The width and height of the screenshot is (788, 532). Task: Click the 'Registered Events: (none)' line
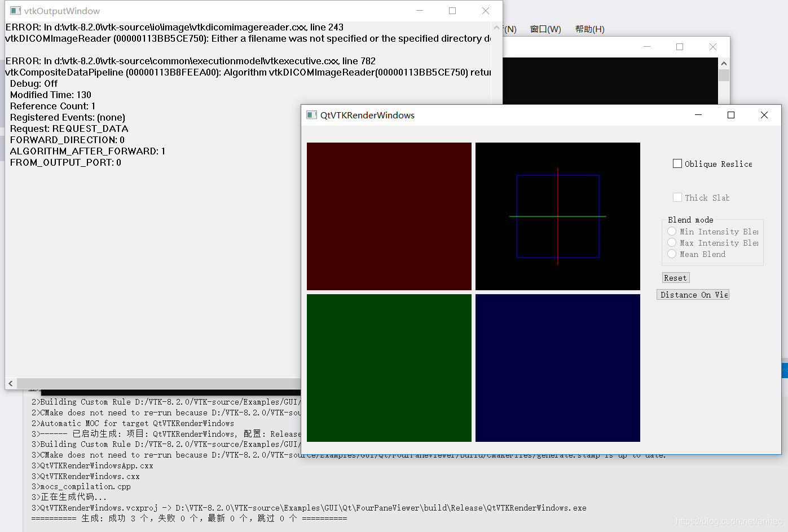pyautogui.click(x=68, y=117)
